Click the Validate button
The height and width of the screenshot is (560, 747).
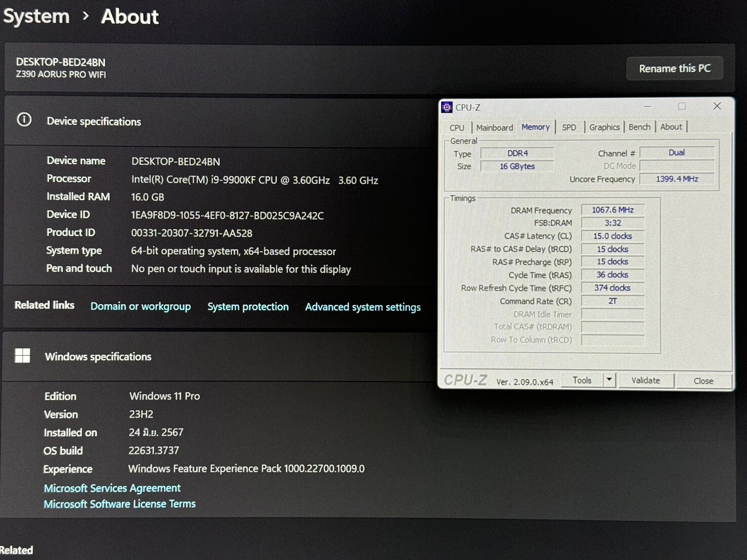click(x=645, y=381)
